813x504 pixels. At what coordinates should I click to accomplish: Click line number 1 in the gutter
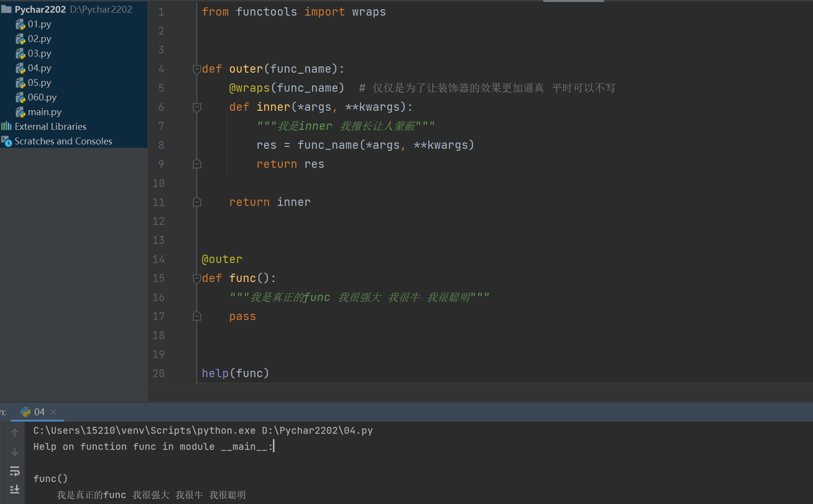[x=161, y=12]
